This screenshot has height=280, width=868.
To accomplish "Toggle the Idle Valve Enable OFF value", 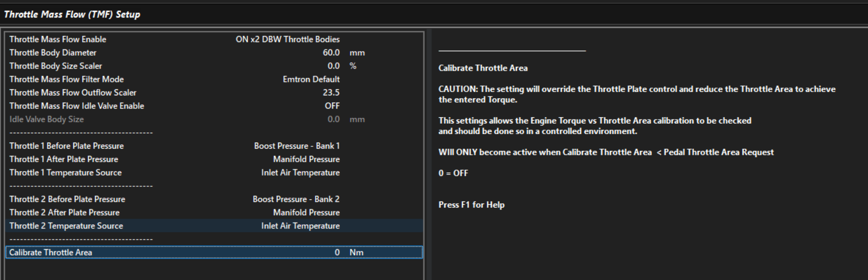I will [x=332, y=106].
